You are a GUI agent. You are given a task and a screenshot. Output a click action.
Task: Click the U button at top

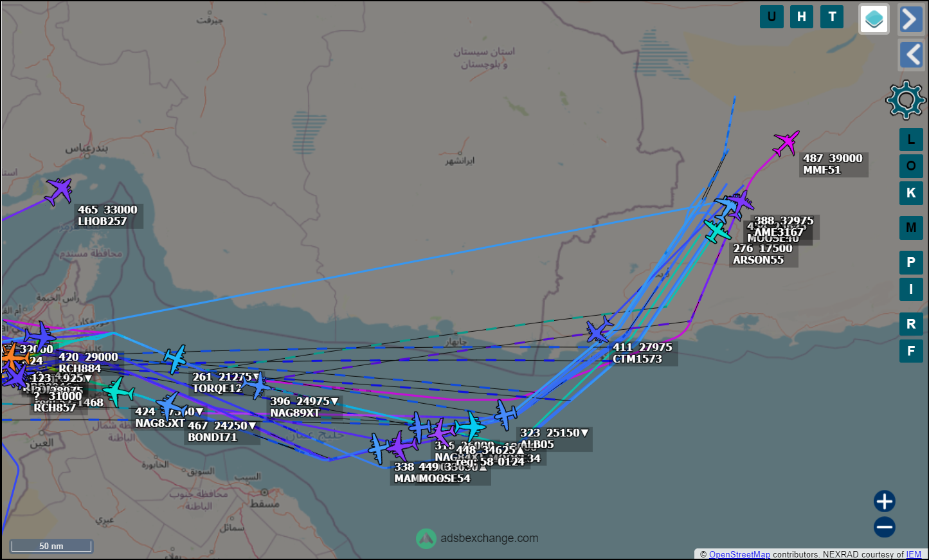tap(771, 17)
